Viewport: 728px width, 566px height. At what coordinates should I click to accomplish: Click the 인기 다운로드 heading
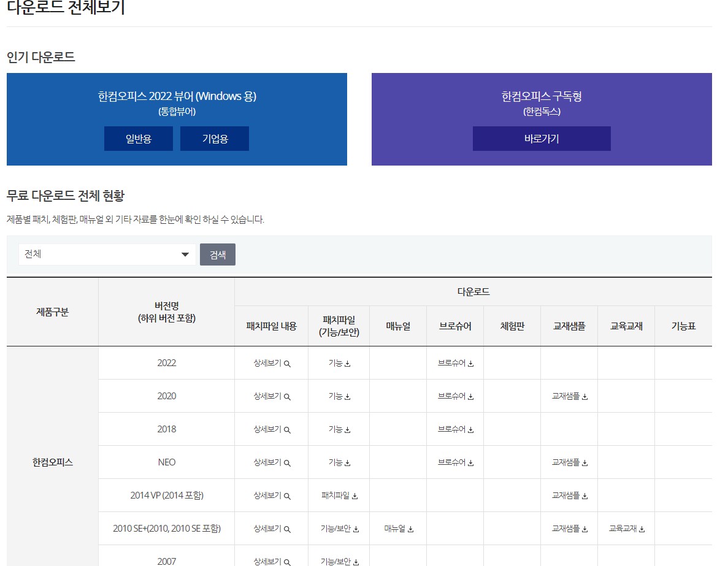pyautogui.click(x=41, y=57)
